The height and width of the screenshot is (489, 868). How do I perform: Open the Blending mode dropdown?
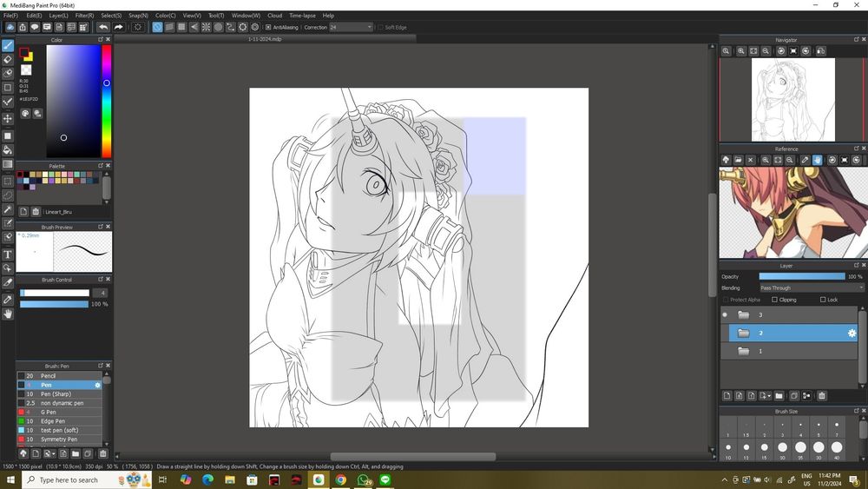[811, 288]
